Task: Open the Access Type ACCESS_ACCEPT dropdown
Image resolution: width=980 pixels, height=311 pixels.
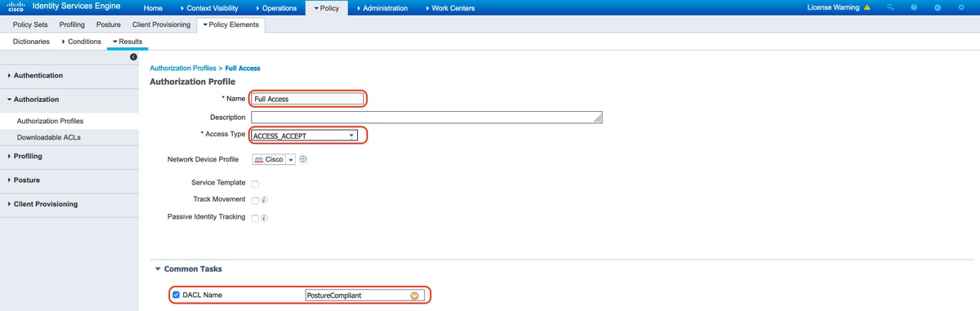Action: (305, 136)
